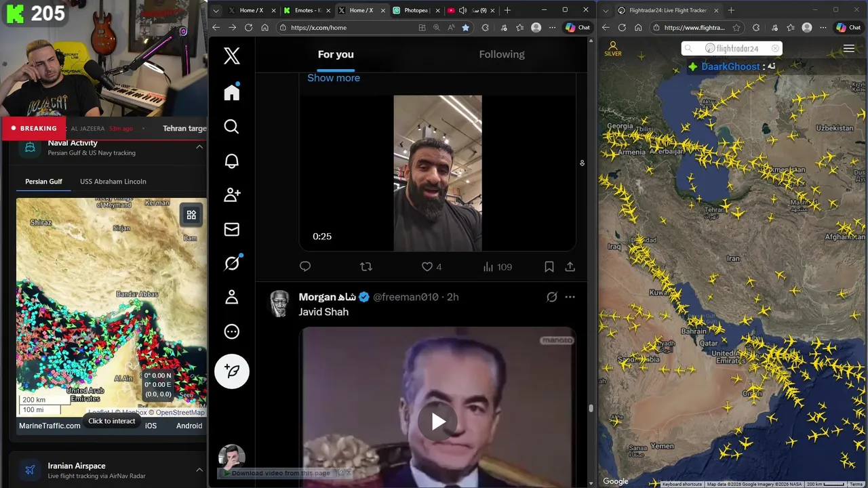Click the X logo in the sidebar
The height and width of the screenshot is (488, 868).
pyautogui.click(x=232, y=56)
